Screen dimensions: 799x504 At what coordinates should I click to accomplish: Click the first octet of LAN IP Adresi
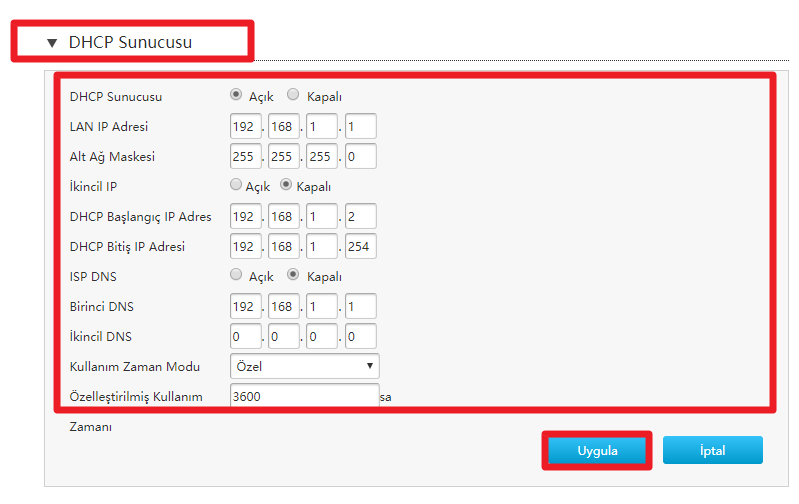245,126
